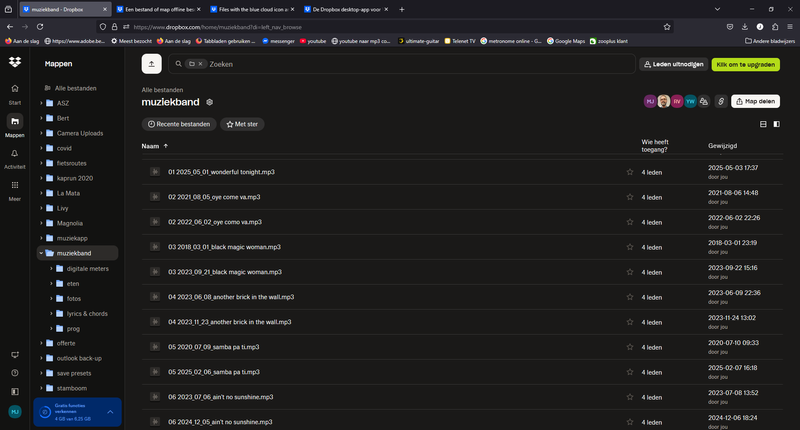Open muziekband folder settings gear
800x430 pixels.
tap(209, 102)
